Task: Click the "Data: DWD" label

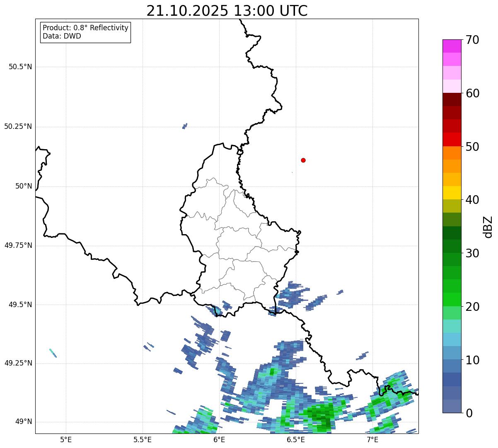Action: (x=62, y=36)
